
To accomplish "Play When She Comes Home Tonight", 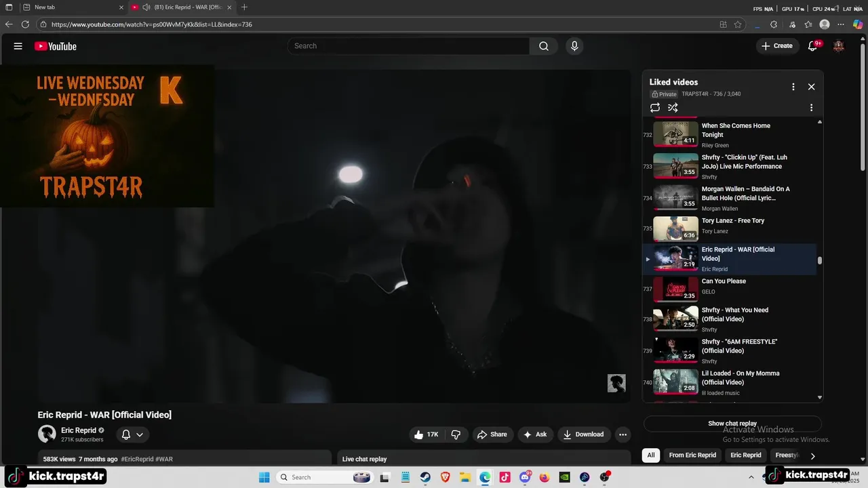I will coord(729,134).
